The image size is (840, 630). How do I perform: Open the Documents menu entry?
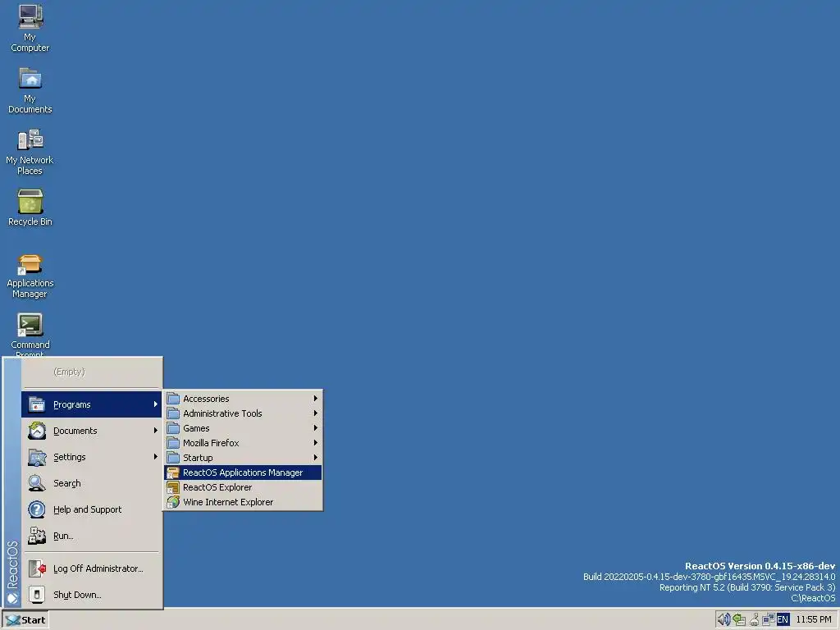click(x=92, y=431)
